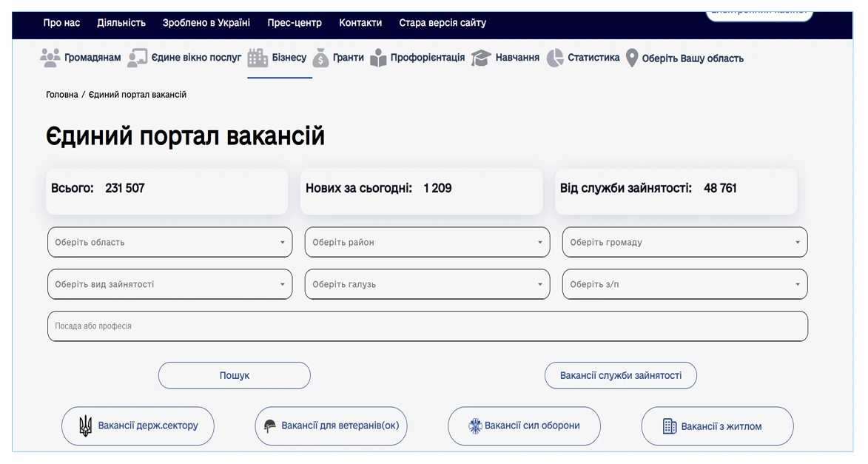Viewport: 868px width, 464px height.
Task: Click the veteran helmet icon
Action: pyautogui.click(x=270, y=426)
